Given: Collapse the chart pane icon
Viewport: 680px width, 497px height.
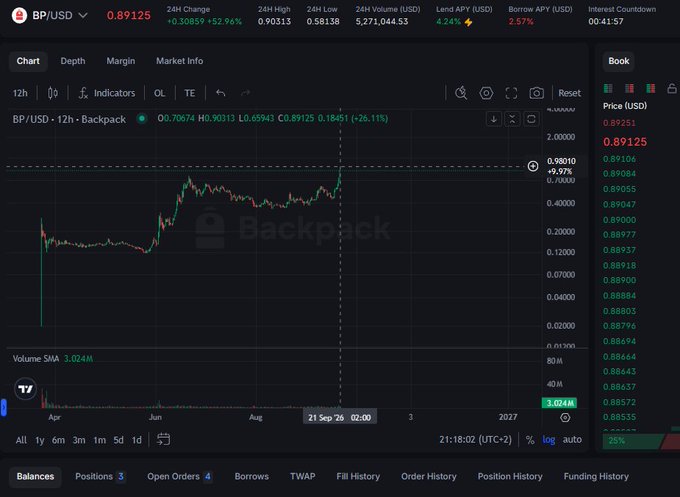Looking at the screenshot, I should (x=512, y=119).
